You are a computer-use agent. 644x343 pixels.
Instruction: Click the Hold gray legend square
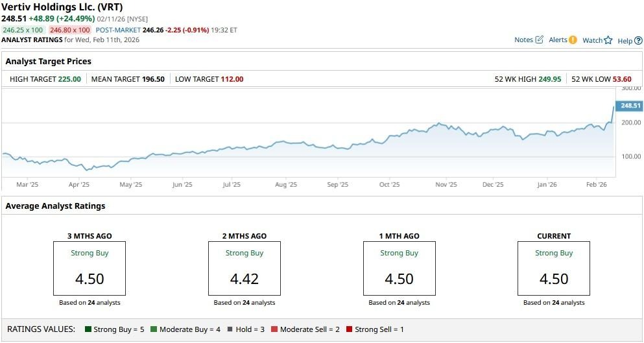[x=230, y=329]
